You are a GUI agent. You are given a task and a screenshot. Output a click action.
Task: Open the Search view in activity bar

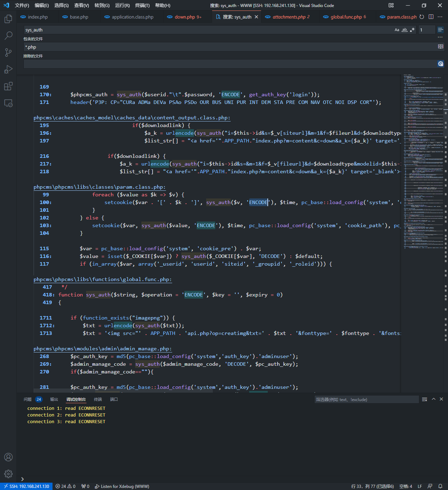pyautogui.click(x=8, y=35)
